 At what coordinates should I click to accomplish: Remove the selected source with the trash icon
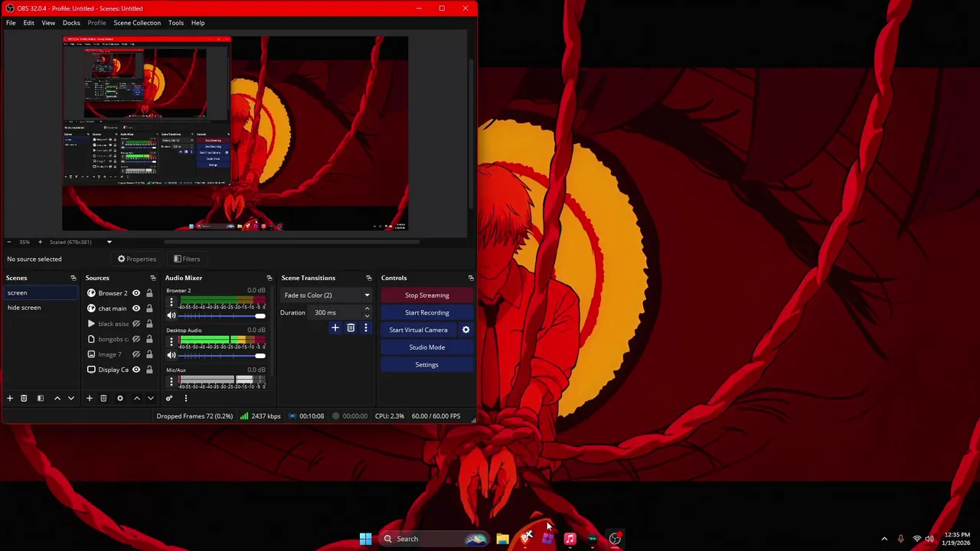pyautogui.click(x=103, y=398)
